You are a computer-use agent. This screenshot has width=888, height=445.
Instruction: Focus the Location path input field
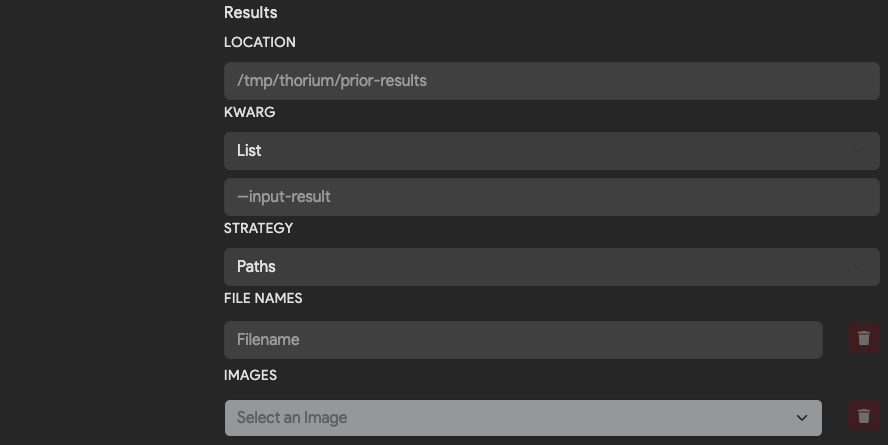552,81
